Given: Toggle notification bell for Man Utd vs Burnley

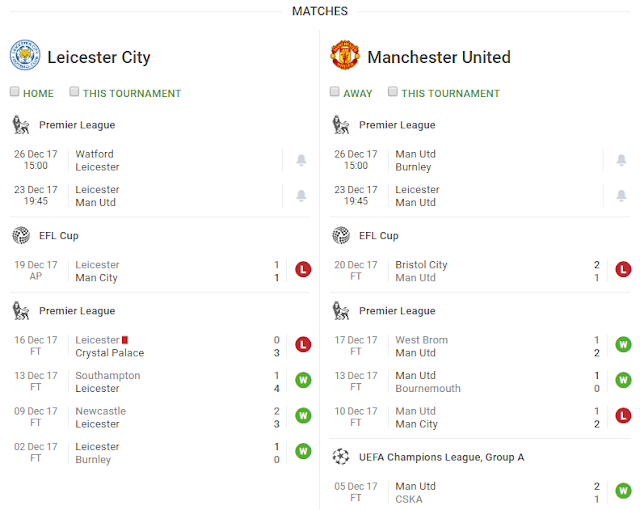Looking at the screenshot, I should [621, 160].
